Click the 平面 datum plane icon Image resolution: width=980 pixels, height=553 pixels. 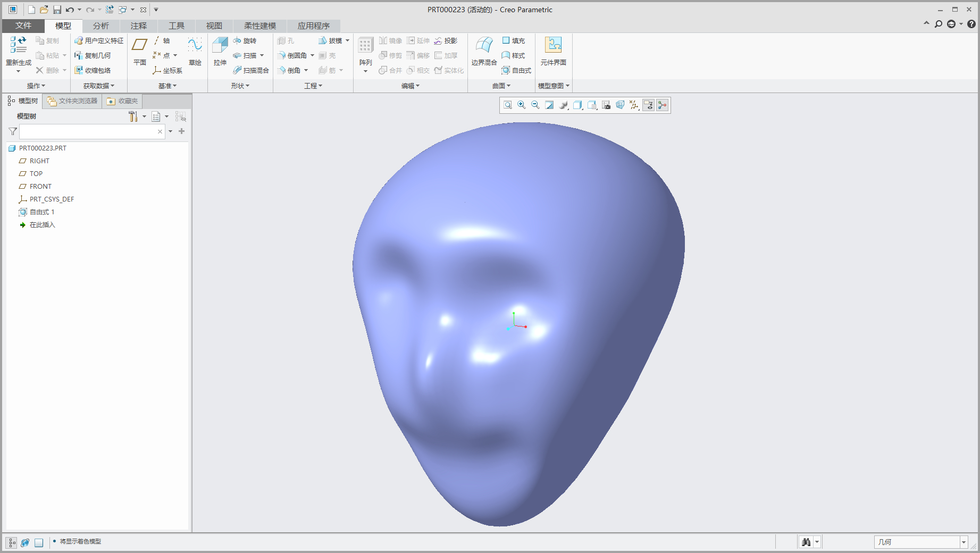(139, 46)
